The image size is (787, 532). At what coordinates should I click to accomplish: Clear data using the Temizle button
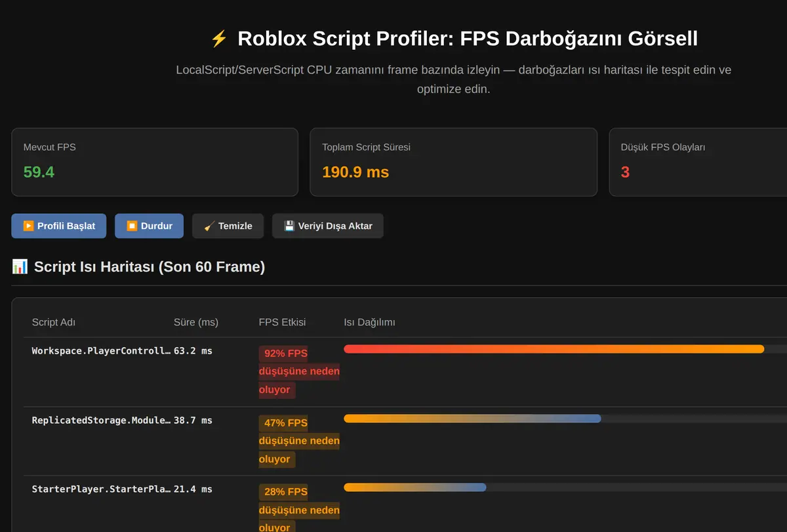(228, 226)
